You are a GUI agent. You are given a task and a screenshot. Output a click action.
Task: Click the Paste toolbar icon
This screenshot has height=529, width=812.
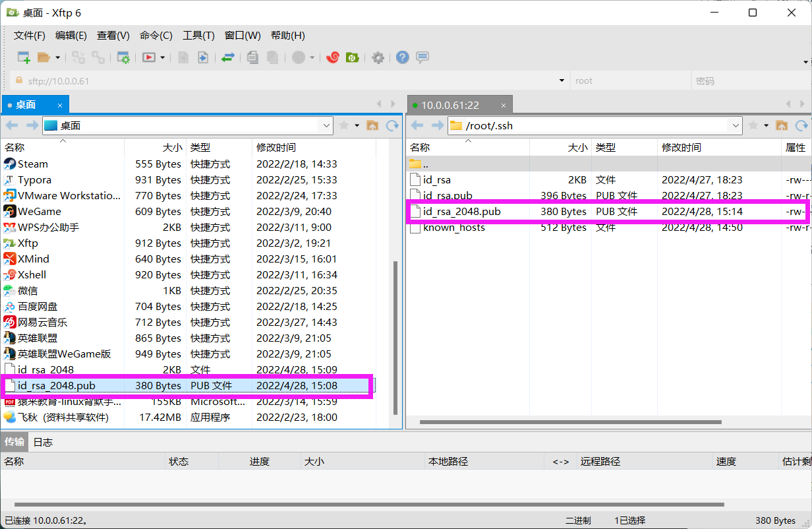tap(272, 57)
